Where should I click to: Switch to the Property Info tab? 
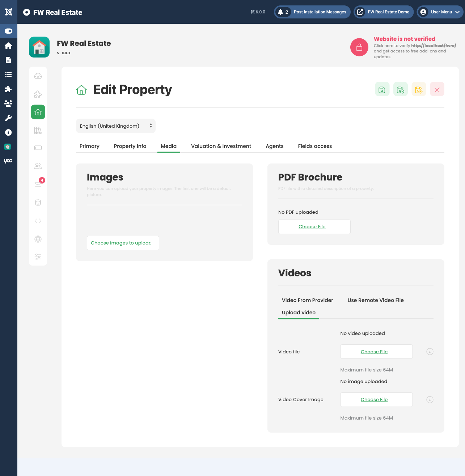tap(130, 146)
